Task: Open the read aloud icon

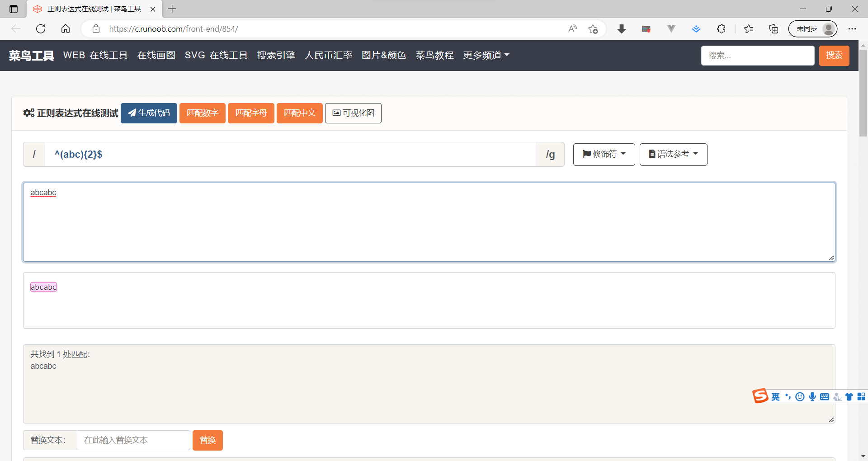Action: [x=573, y=29]
